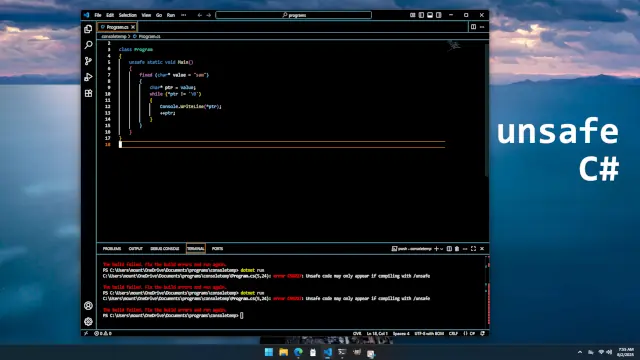
Task: Change encoding via UTF-8 with BOM
Action: click(x=429, y=333)
